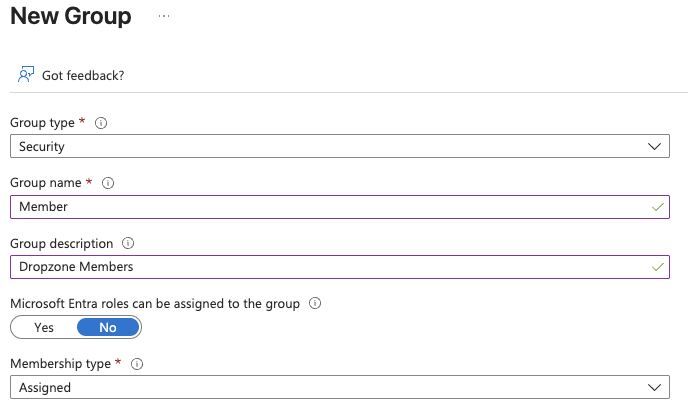Click the info icon beside Group description

128,243
